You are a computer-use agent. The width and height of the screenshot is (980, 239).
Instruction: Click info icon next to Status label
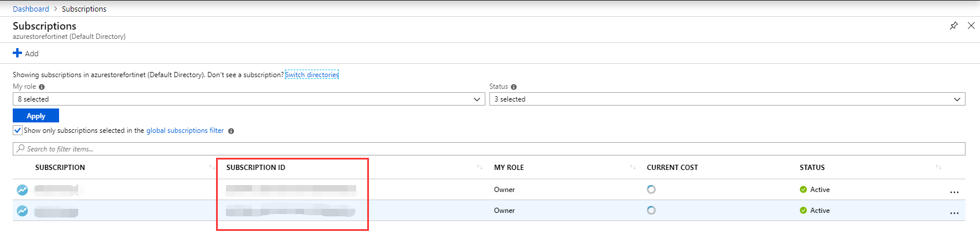pos(514,87)
